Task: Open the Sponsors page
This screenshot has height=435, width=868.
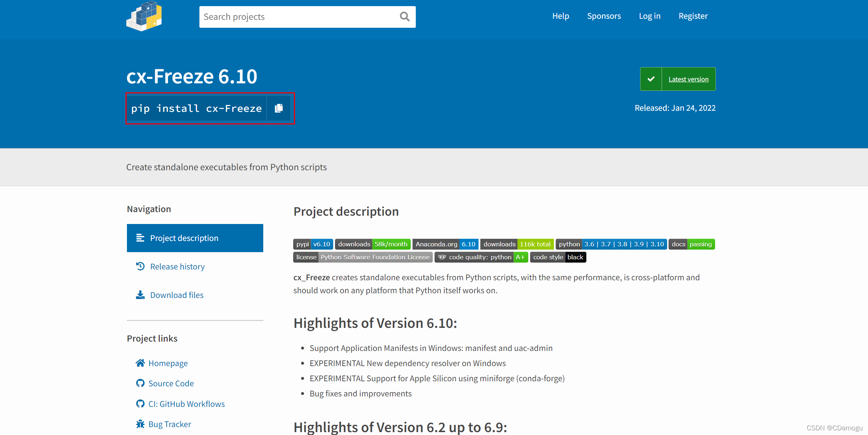Action: 604,16
